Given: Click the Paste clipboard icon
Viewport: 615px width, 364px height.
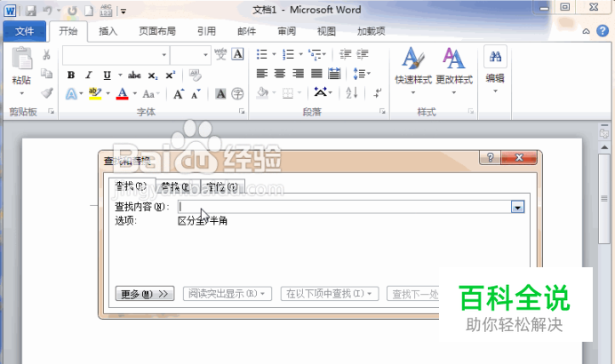Looking at the screenshot, I should (x=21, y=58).
